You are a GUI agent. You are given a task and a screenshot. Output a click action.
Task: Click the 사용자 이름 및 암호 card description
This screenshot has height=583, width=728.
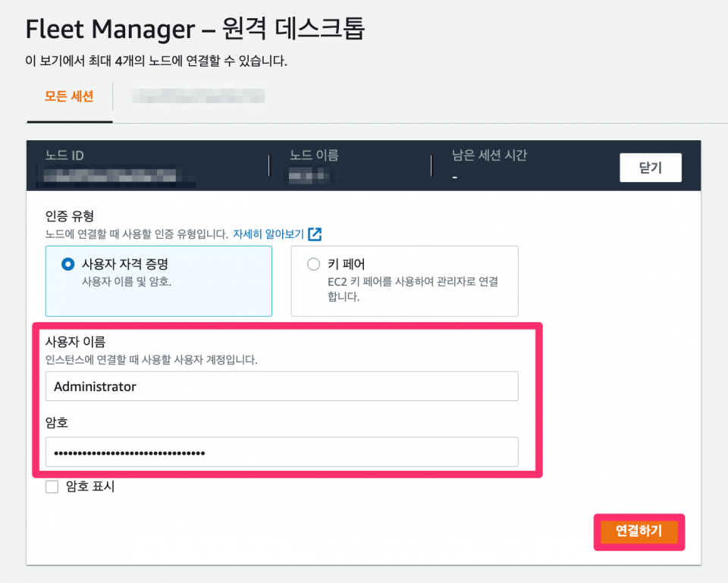click(127, 281)
